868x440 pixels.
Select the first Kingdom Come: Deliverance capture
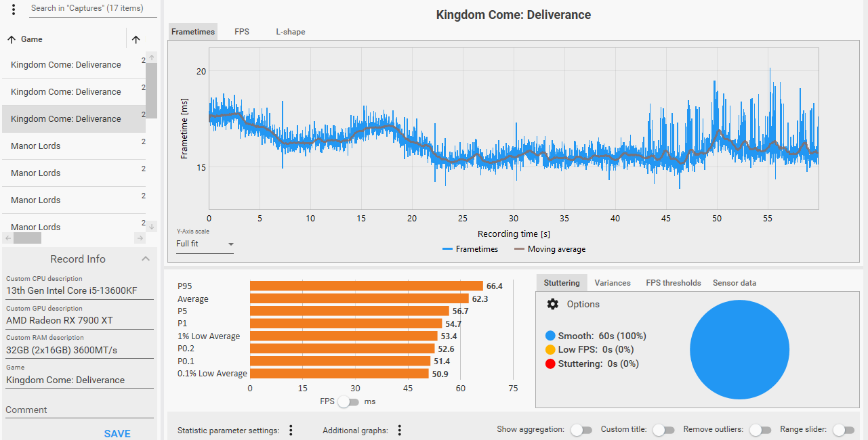point(73,65)
